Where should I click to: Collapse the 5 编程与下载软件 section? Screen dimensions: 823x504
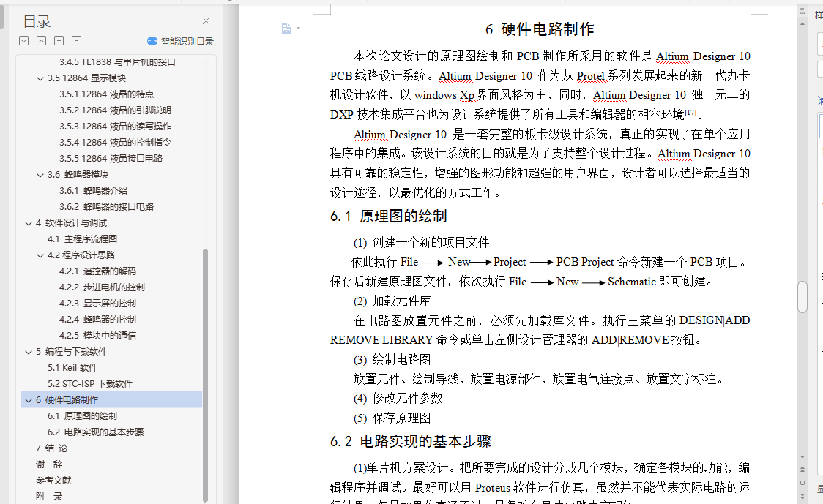tap(29, 352)
